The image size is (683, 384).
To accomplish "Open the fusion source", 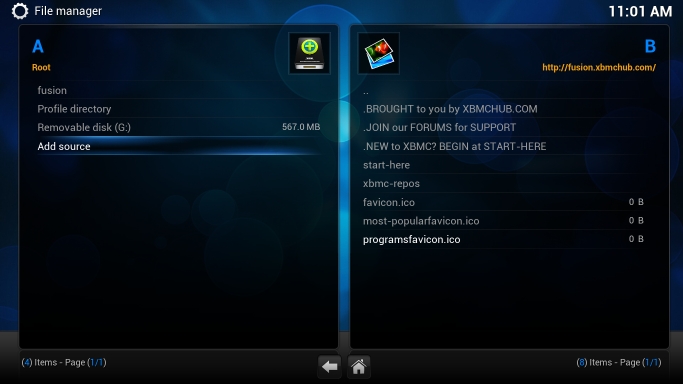I will coord(179,90).
